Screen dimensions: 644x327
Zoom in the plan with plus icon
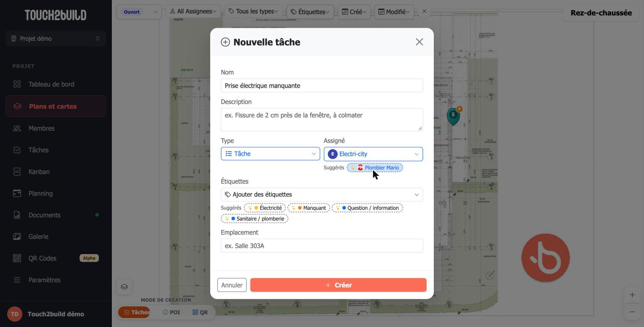[x=632, y=295]
